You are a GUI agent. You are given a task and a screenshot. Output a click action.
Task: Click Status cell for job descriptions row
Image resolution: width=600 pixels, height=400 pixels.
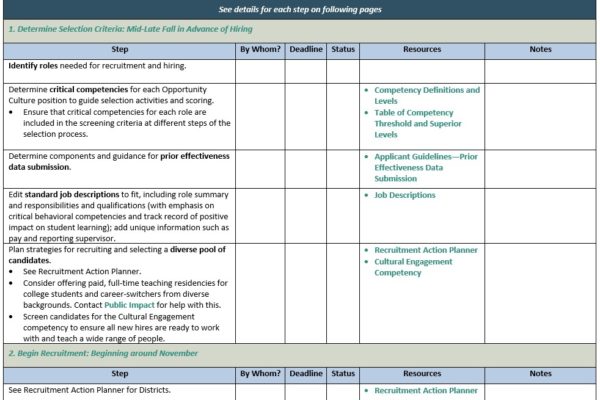(x=343, y=216)
